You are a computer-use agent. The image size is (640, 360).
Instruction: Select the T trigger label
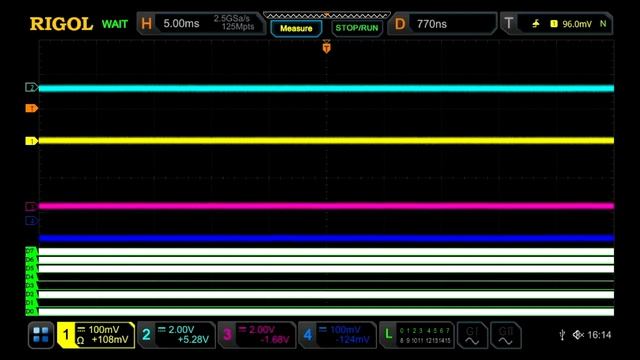(x=509, y=23)
